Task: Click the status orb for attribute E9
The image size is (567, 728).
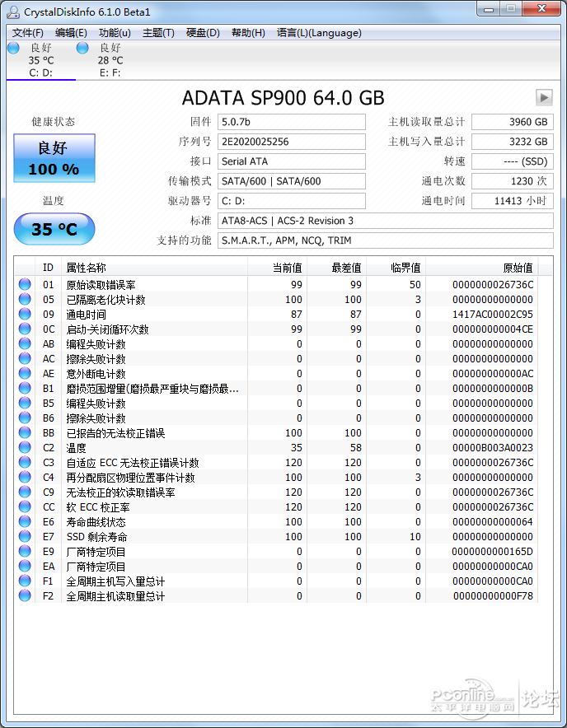Action: (25, 551)
